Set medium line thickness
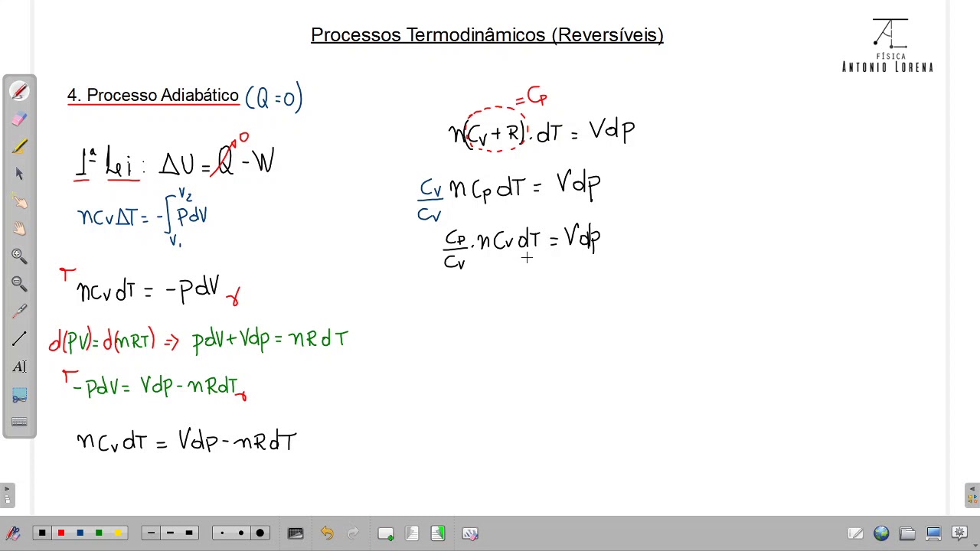Image resolution: width=980 pixels, height=551 pixels. 170,533
